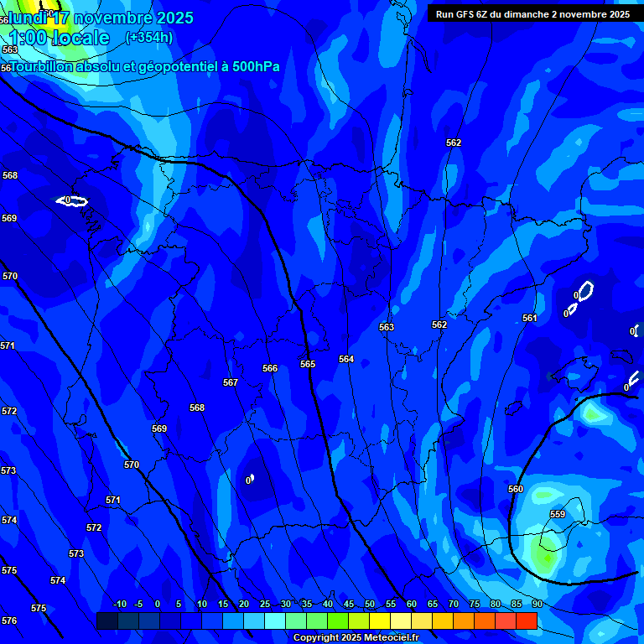Screen dimensions: 644x644
Task: Click the 566 geopotential contour label
Action: click(x=270, y=368)
